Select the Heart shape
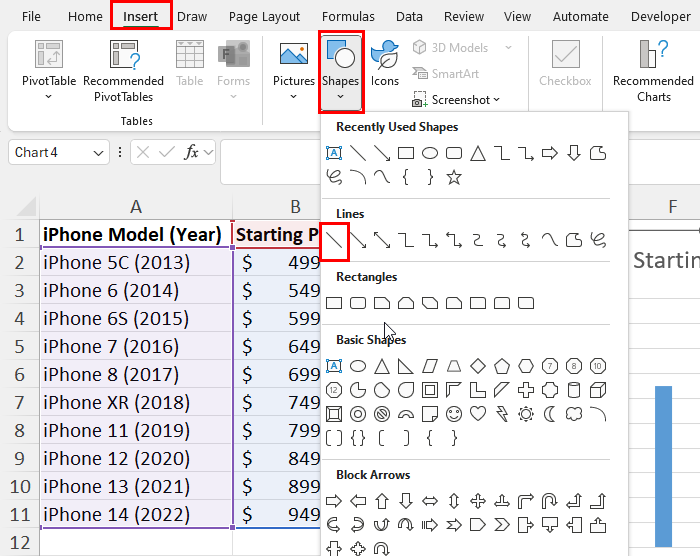700x556 pixels. coord(478,414)
